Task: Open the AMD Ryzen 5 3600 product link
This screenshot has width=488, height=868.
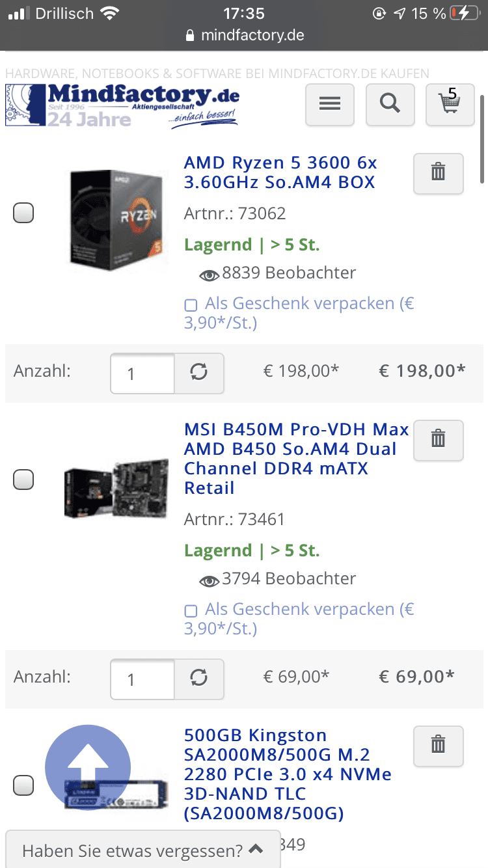Action: point(280,172)
